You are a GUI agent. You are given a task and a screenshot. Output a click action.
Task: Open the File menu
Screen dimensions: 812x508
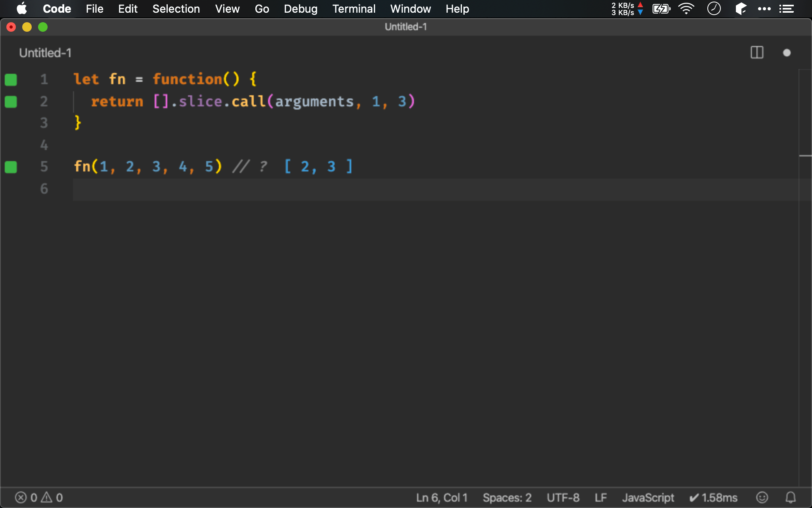(x=94, y=9)
